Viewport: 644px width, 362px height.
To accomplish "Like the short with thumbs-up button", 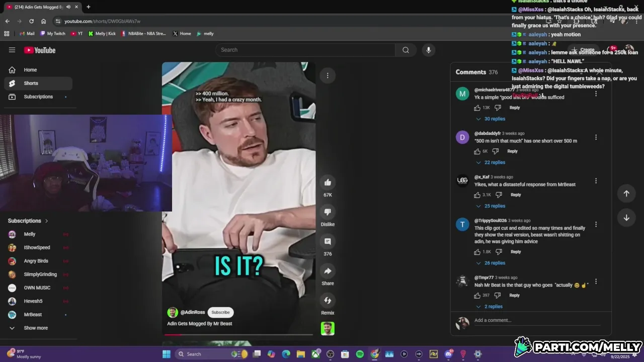I will 328,183.
